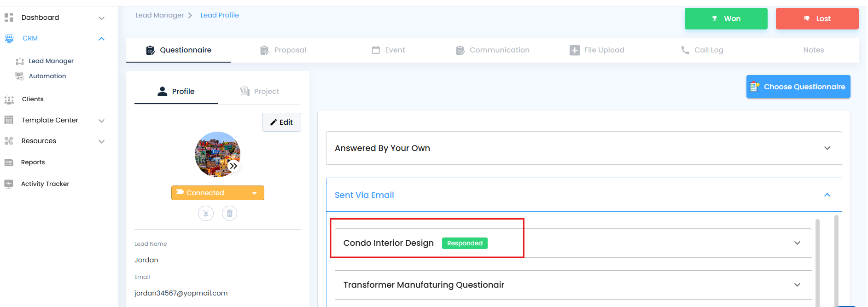Mark the lead as Won
Image resolution: width=868 pixels, height=307 pixels.
(726, 19)
